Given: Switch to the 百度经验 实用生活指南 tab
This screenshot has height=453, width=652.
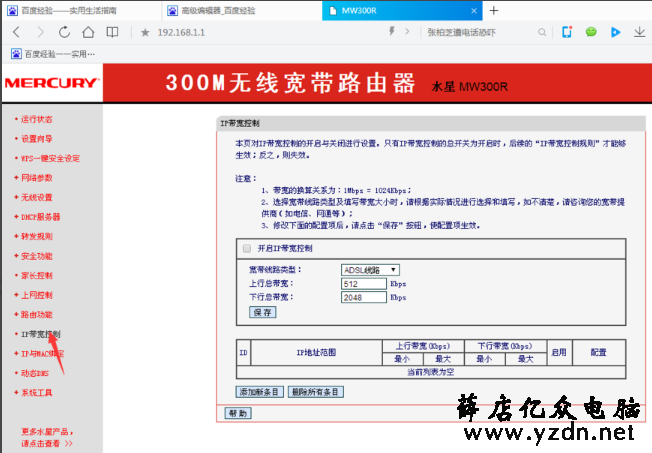Looking at the screenshot, I should 81,10.
